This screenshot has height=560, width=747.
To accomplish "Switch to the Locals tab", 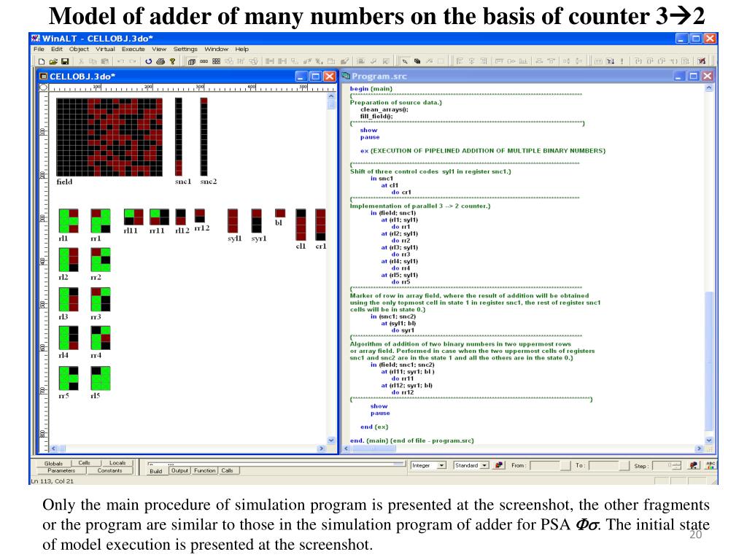I will pos(117,463).
